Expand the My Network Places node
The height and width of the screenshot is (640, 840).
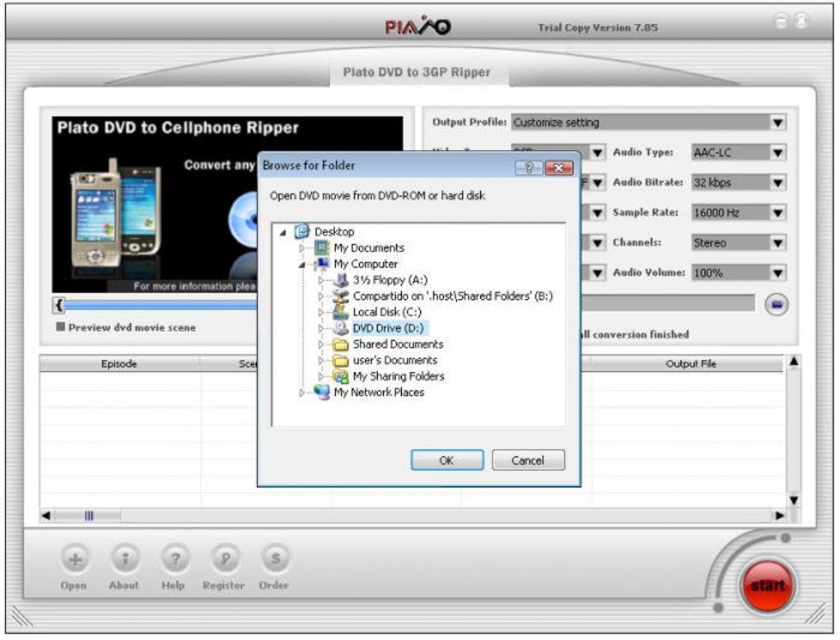(301, 392)
